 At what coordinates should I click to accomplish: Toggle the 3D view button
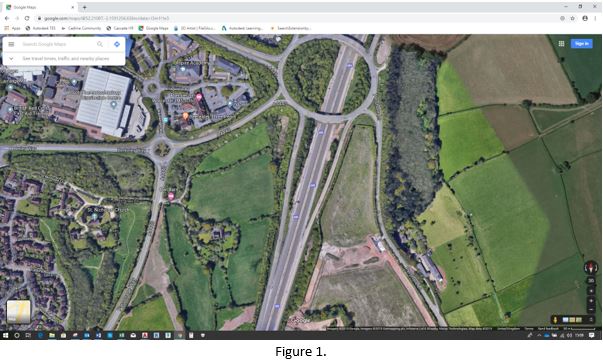pos(591,281)
